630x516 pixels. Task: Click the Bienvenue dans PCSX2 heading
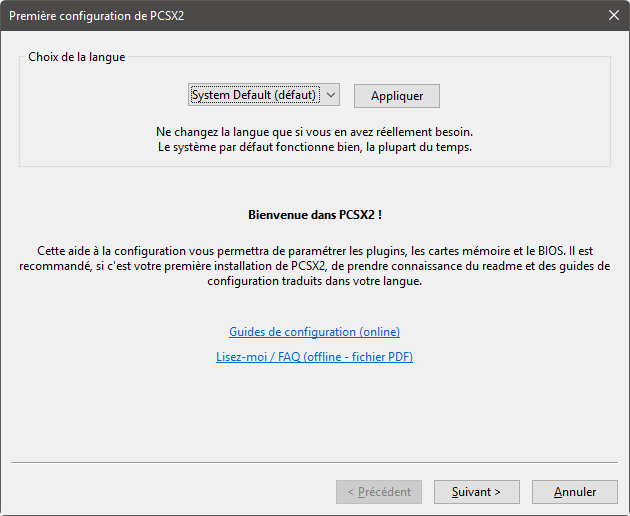(314, 214)
